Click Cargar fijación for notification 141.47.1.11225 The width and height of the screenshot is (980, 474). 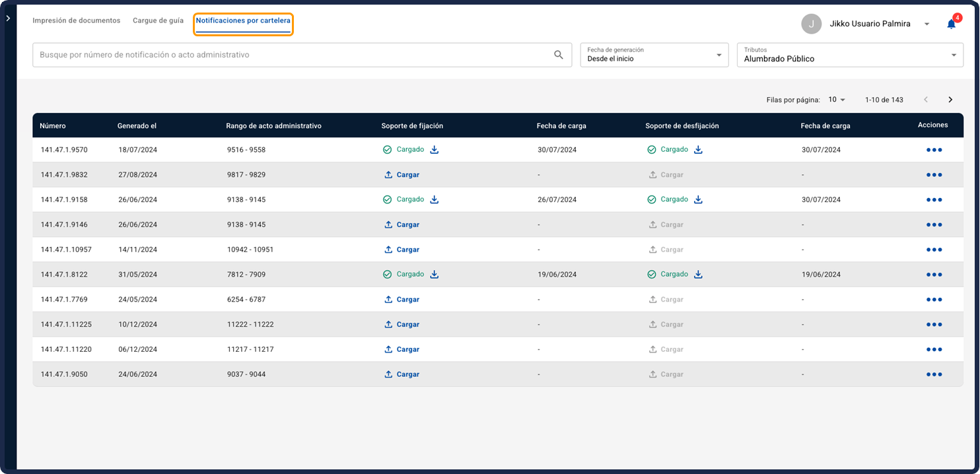tap(402, 325)
